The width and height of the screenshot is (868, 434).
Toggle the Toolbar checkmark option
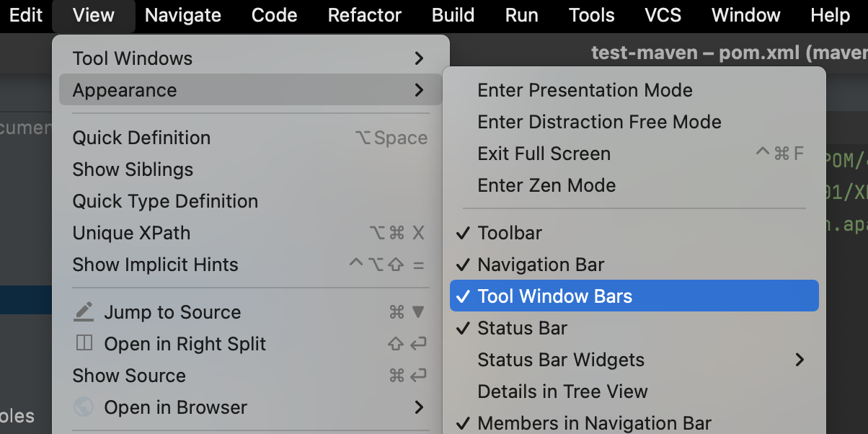coord(510,233)
